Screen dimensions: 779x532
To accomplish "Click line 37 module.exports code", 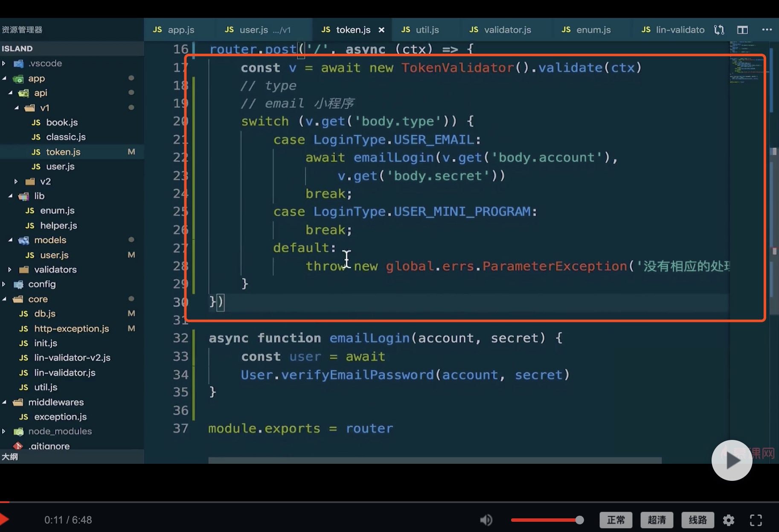I will pyautogui.click(x=300, y=428).
